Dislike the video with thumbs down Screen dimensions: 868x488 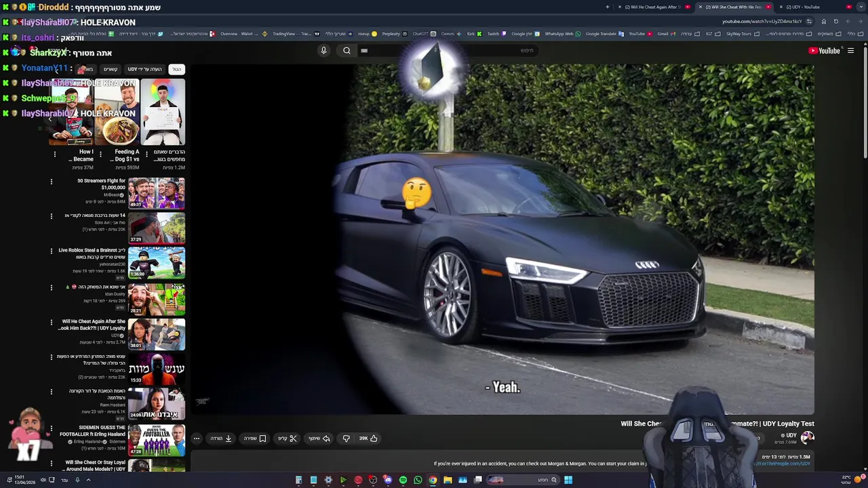click(346, 439)
